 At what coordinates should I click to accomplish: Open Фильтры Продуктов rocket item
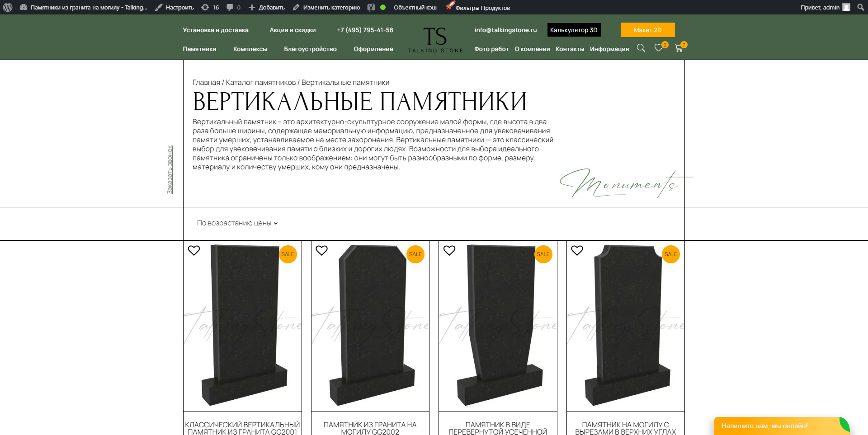click(478, 7)
